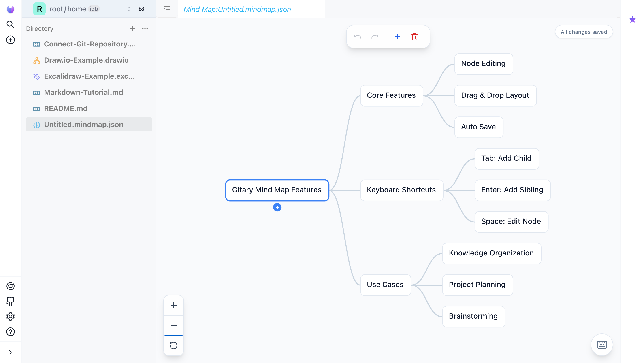644x363 pixels.
Task: Click blue plus button under root node
Action: click(277, 207)
